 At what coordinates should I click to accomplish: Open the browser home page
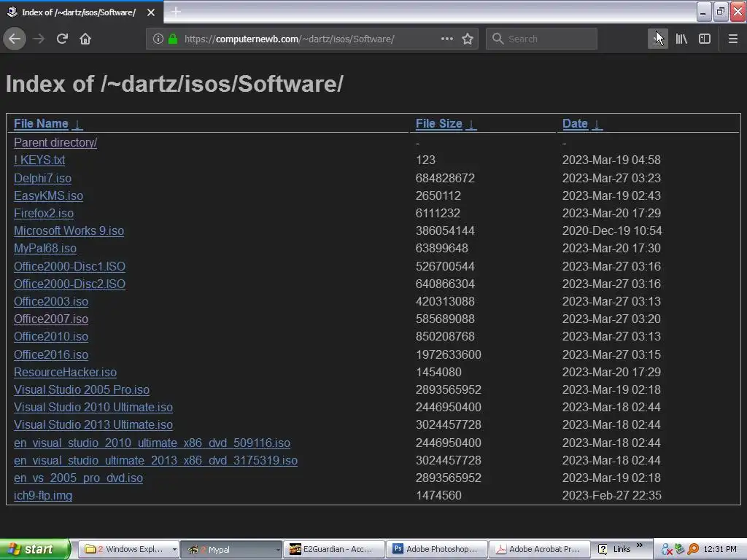pos(85,39)
